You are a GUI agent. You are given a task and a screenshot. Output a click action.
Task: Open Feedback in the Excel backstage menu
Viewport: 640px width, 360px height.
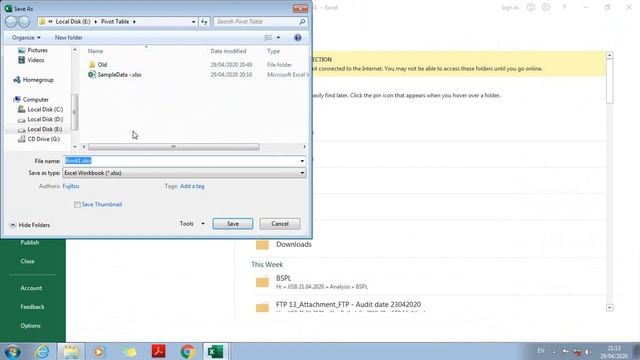[x=32, y=307]
